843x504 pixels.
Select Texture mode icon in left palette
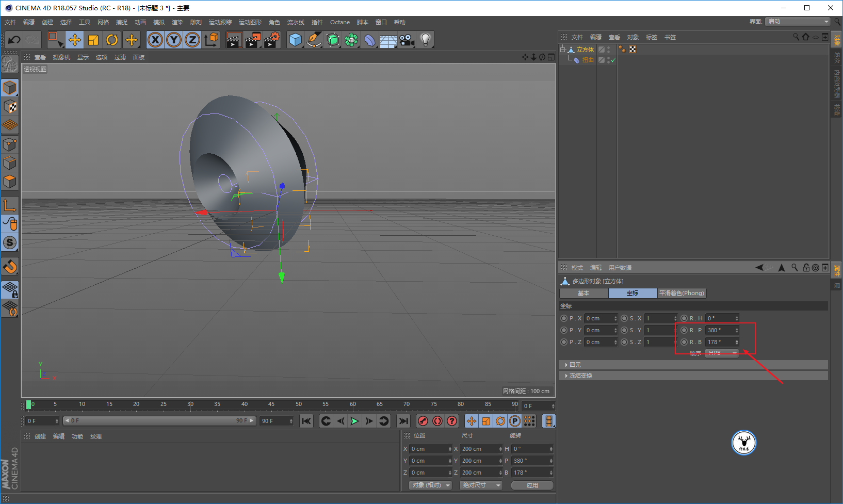10,107
